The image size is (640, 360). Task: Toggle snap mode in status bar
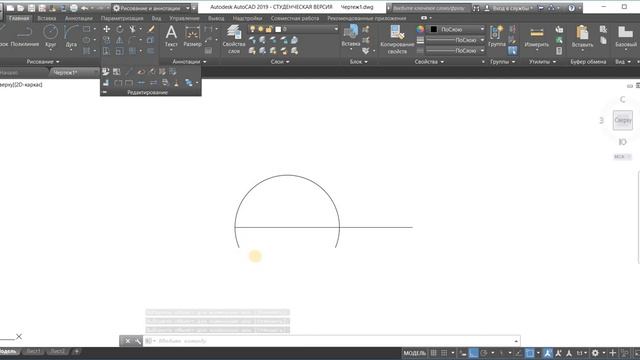(x=444, y=353)
